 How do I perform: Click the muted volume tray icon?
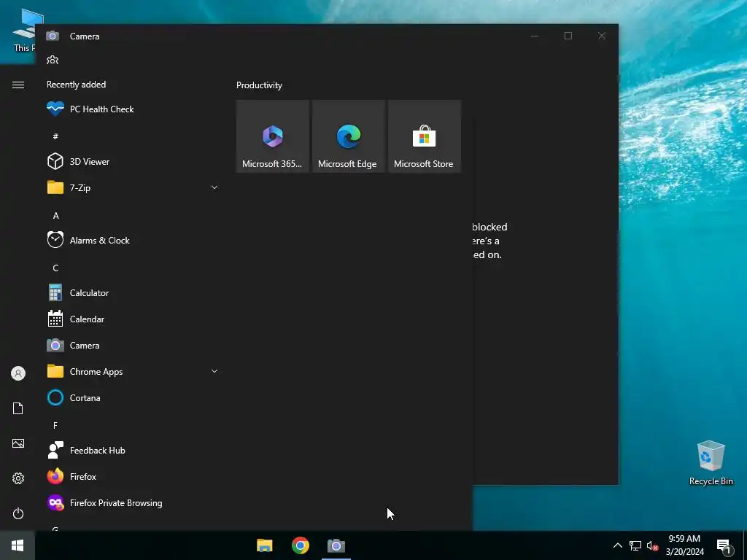[652, 545]
